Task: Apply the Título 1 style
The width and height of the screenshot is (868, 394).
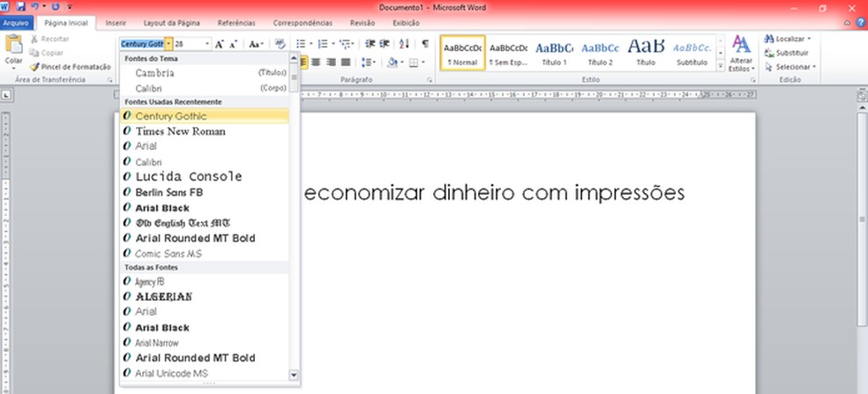Action: pos(554,53)
